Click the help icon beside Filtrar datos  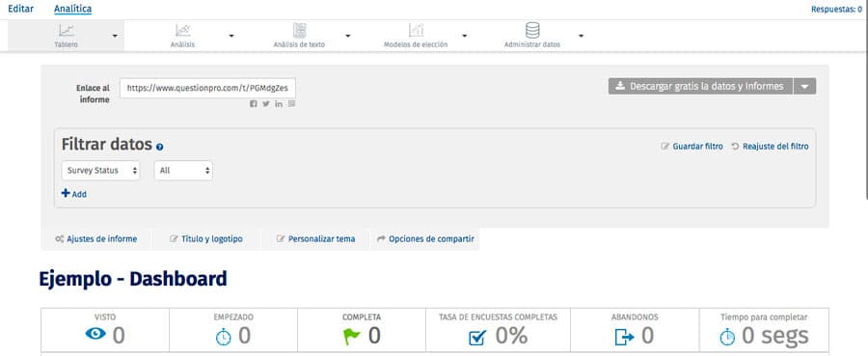[159, 147]
